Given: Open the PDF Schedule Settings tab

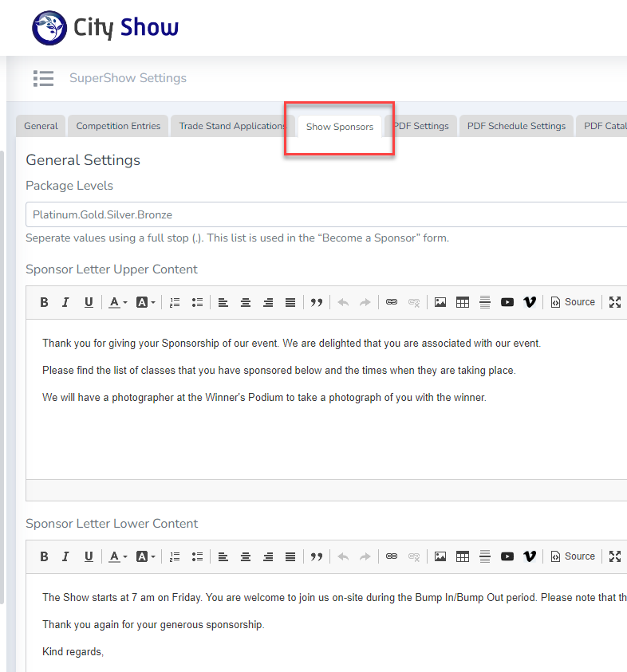Looking at the screenshot, I should tap(516, 126).
